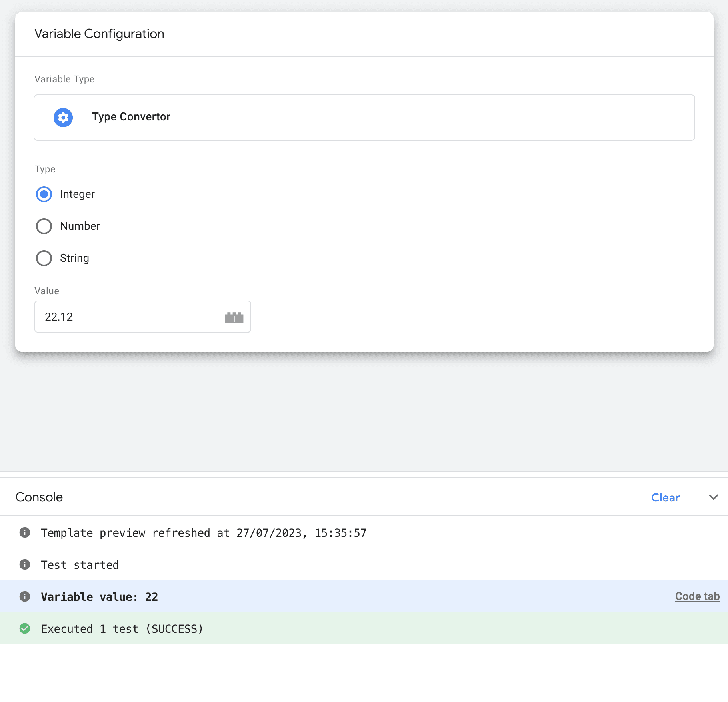Screen dimensions: 728x702
Task: Click the 'Value' field label
Action: click(47, 291)
